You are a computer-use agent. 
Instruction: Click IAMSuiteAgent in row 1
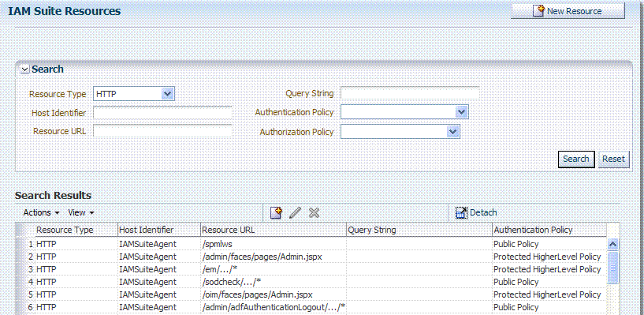tap(147, 244)
